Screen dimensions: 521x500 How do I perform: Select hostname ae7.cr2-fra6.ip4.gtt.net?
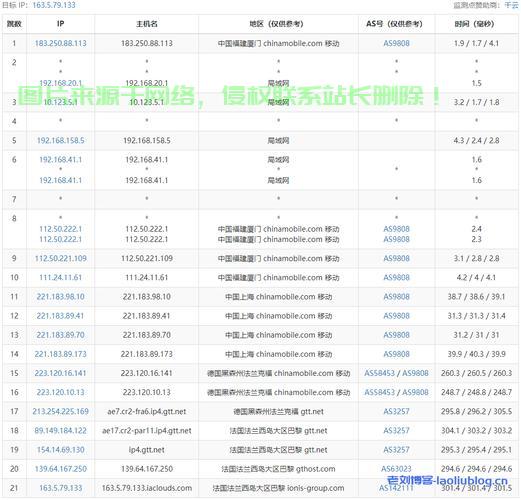147,411
